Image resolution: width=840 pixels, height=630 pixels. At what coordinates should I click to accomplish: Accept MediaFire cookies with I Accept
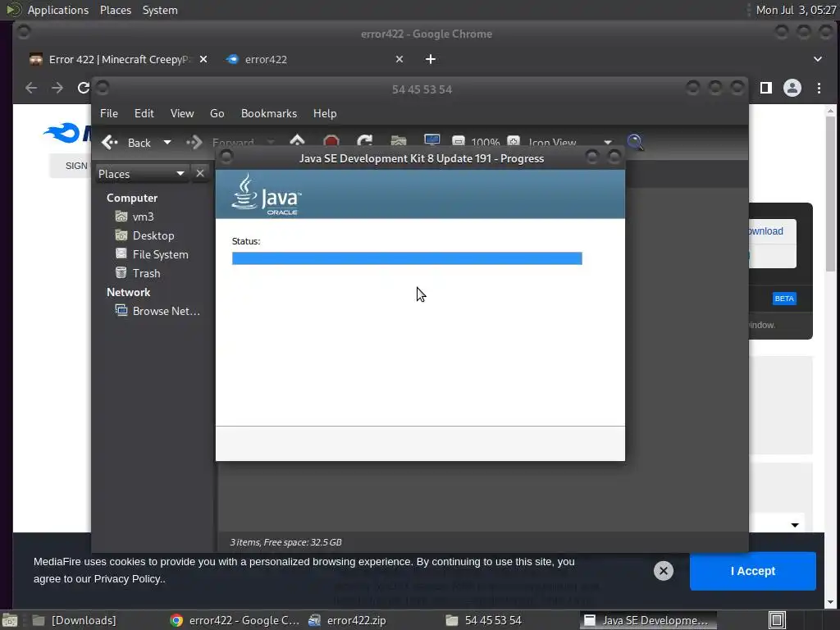tap(753, 571)
